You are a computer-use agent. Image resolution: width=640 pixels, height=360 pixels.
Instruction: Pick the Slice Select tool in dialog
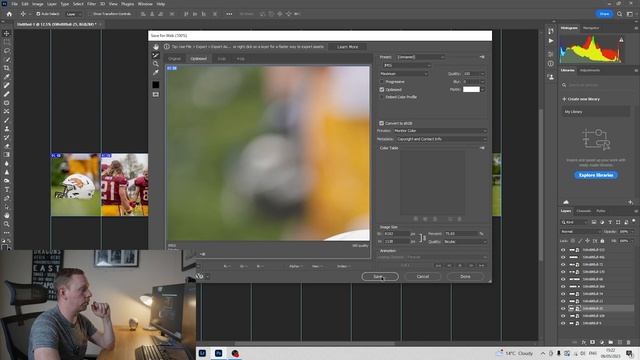tap(156, 56)
